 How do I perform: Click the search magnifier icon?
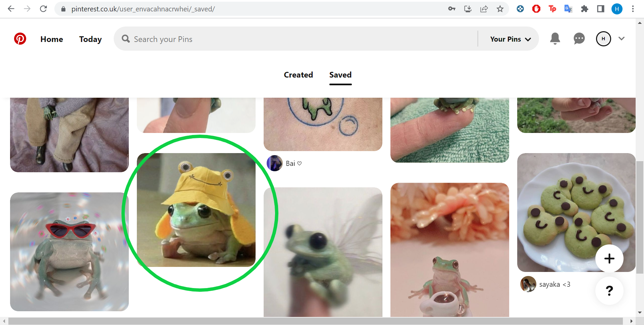[126, 39]
